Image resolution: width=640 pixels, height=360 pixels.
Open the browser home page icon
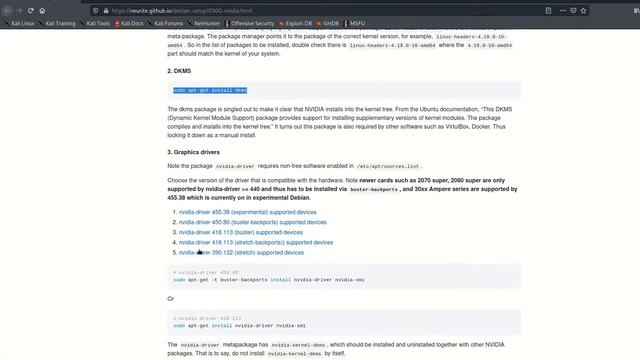tap(42, 11)
